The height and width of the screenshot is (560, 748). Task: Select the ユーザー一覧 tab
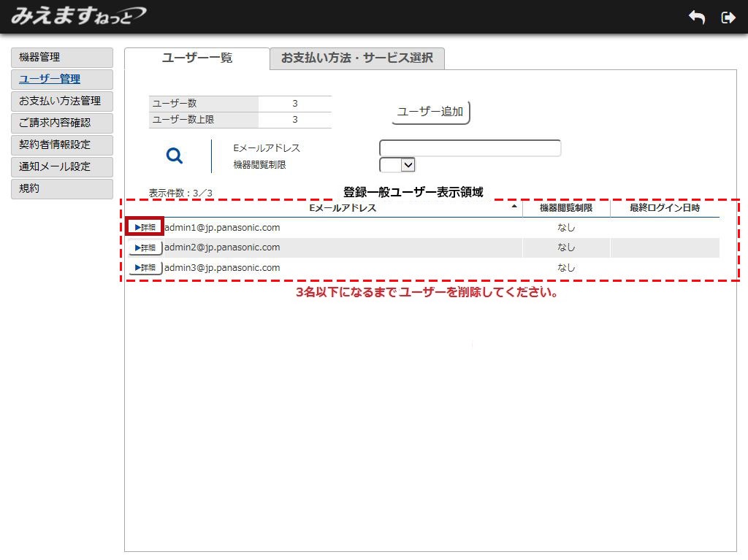[196, 58]
